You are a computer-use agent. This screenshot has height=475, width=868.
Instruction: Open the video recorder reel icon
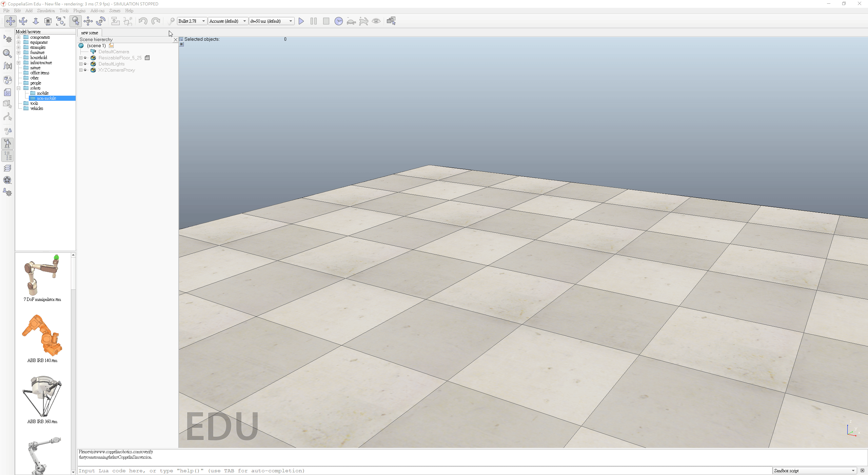coord(7,180)
